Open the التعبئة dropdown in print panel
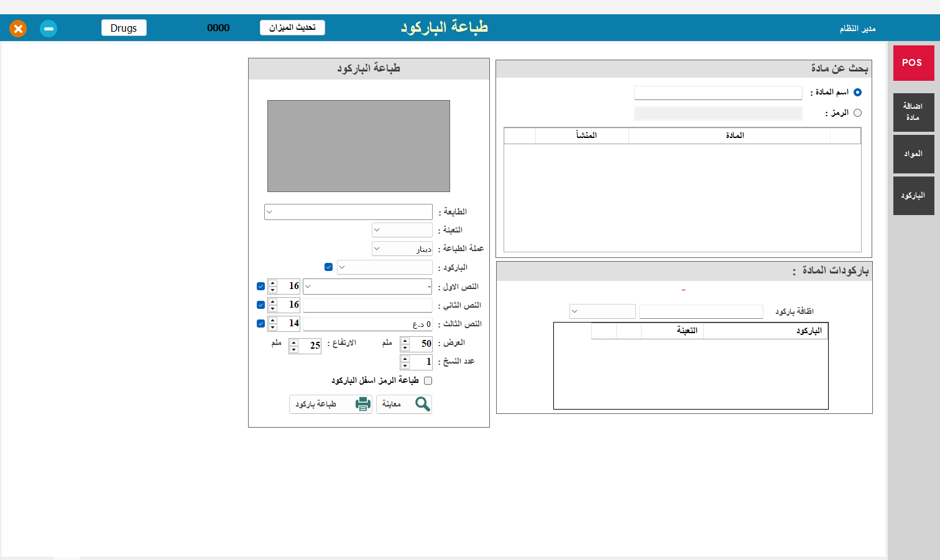The image size is (940, 560). (402, 230)
